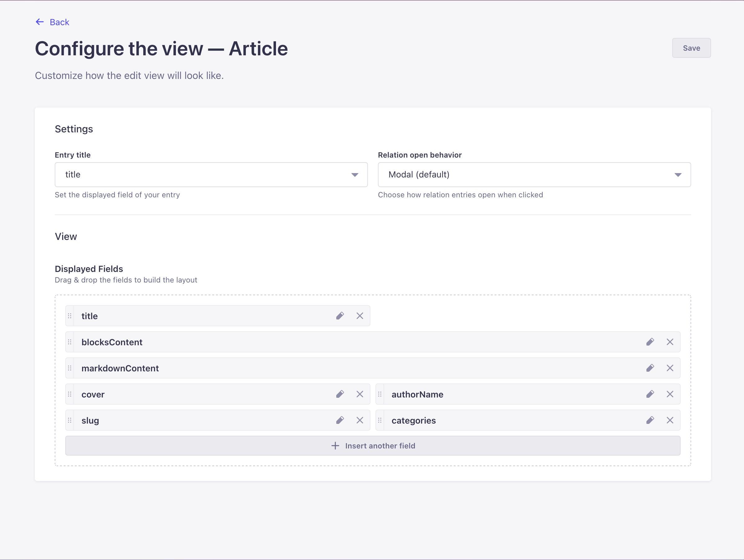Viewport: 744px width, 560px height.
Task: Click the Insert another field button
Action: coord(373,445)
